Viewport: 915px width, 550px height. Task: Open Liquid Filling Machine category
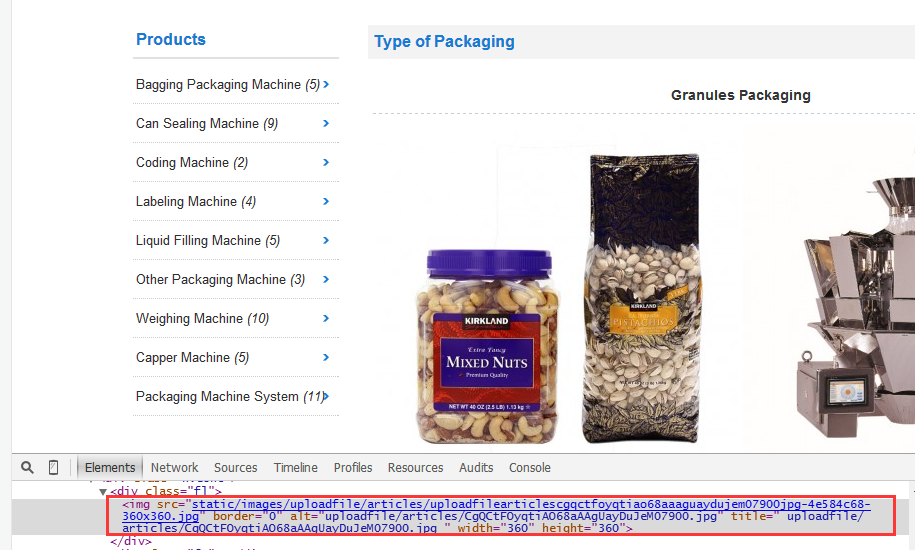208,241
